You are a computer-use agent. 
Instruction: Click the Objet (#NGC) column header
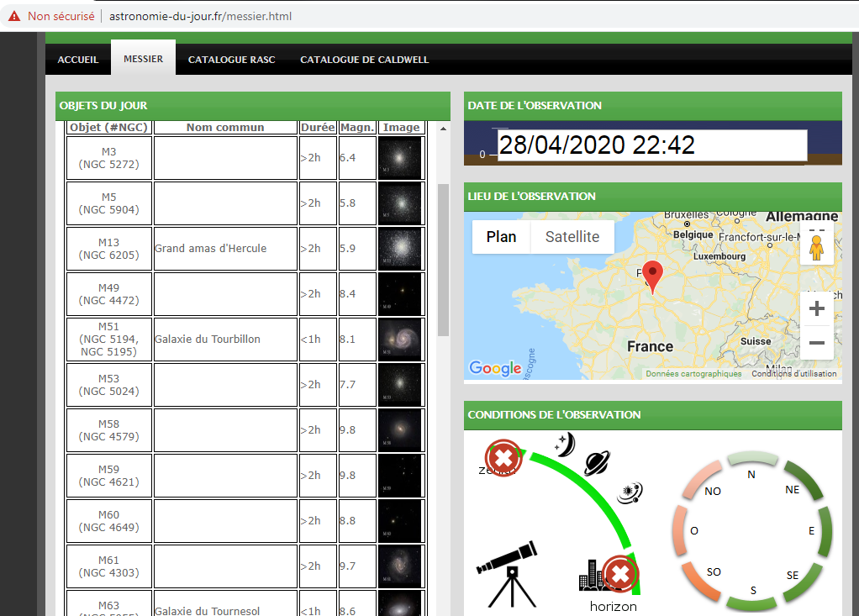pyautogui.click(x=109, y=127)
